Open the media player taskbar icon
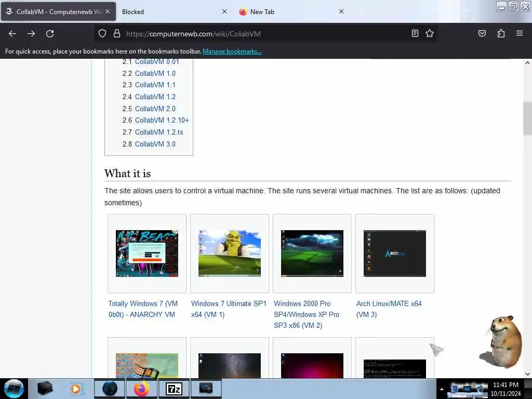 coord(76,389)
